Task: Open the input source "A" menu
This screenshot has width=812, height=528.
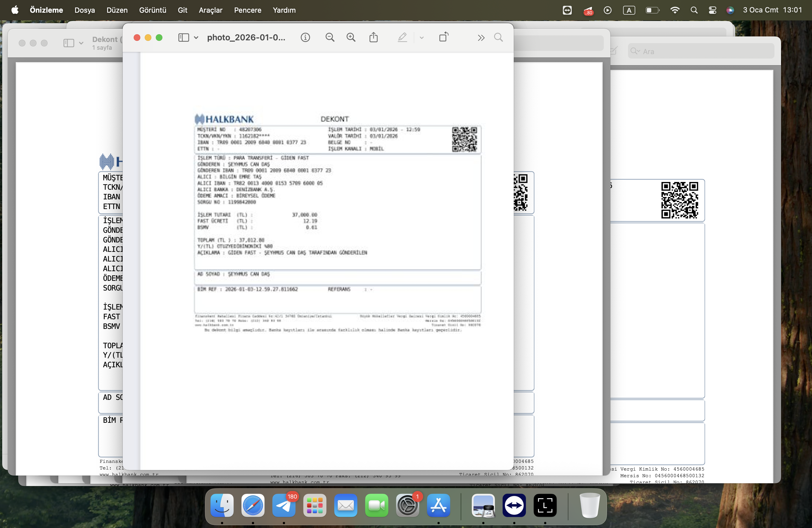Action: [629, 10]
